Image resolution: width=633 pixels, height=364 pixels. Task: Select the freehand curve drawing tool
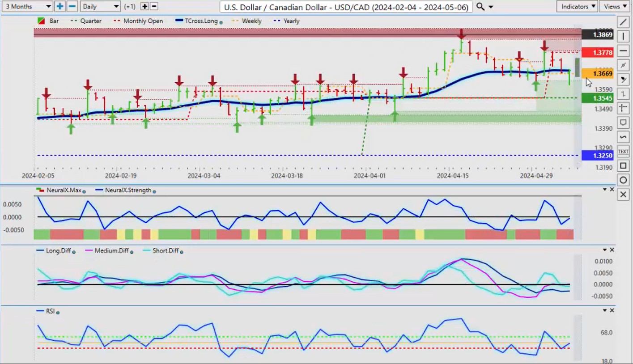point(623,137)
